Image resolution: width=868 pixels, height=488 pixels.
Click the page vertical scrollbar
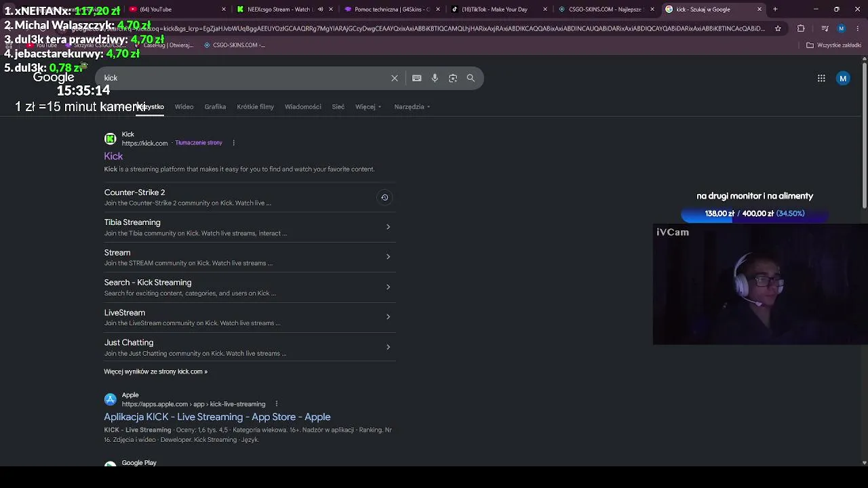[865, 136]
